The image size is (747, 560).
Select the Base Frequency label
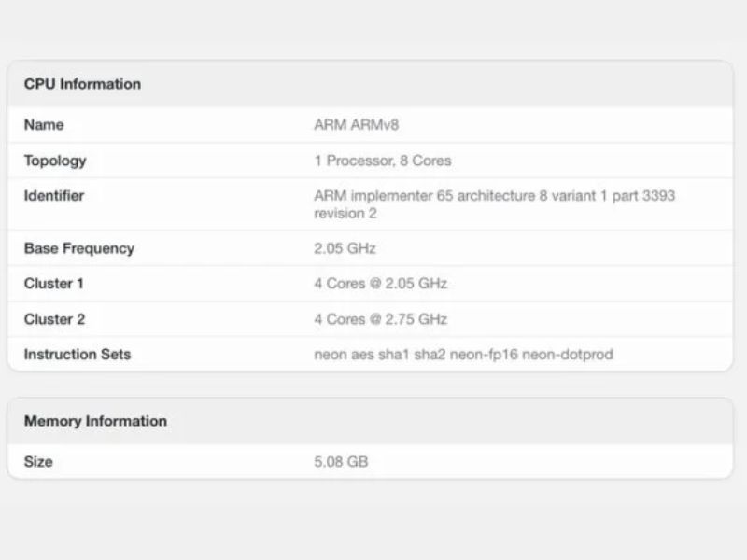(78, 248)
